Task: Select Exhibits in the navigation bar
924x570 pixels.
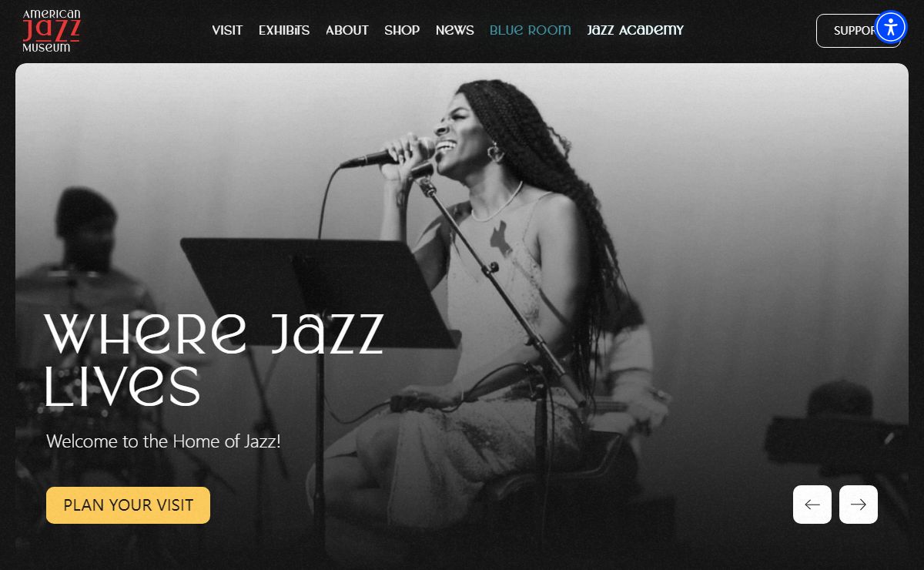Action: pyautogui.click(x=284, y=30)
